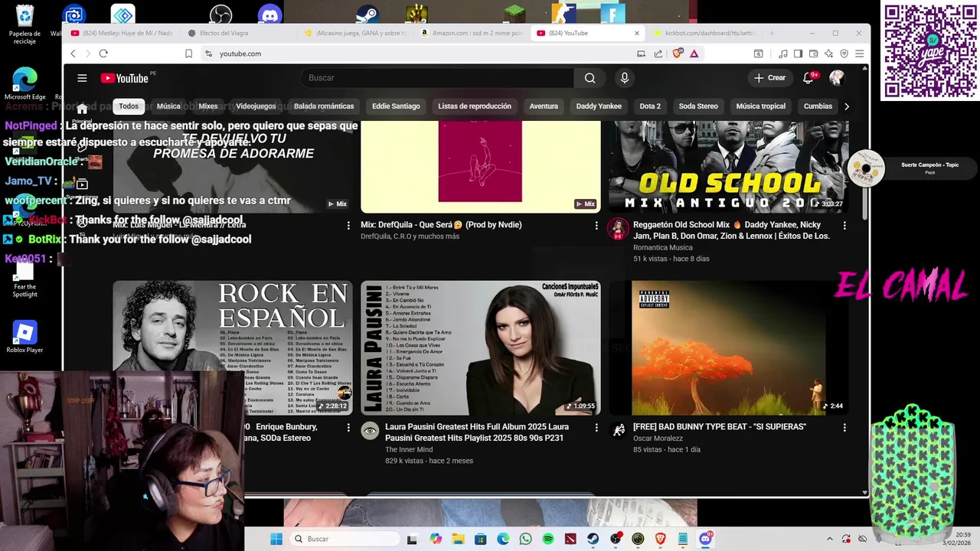Open options menu for Laura Pausini video
The image size is (980, 551).
[596, 428]
